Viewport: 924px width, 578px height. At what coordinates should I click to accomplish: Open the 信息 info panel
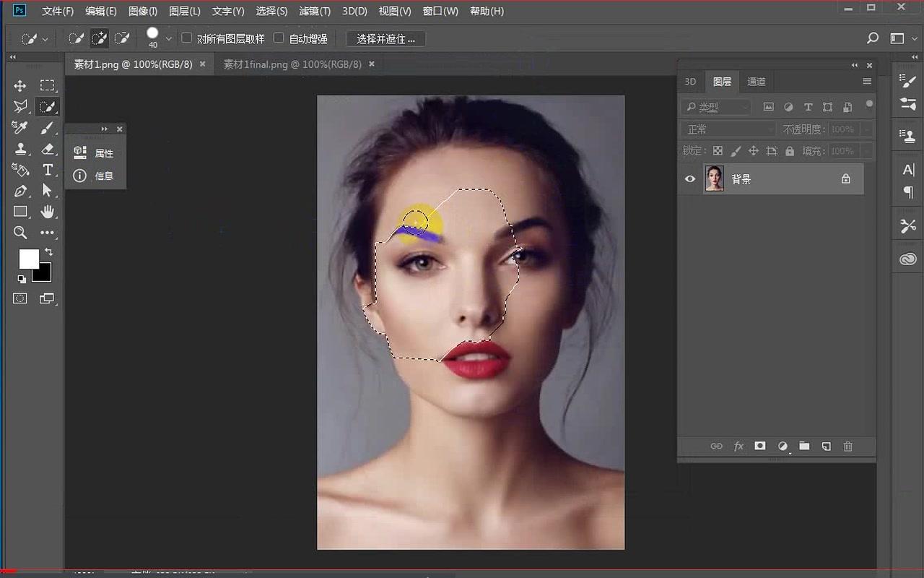coord(95,176)
